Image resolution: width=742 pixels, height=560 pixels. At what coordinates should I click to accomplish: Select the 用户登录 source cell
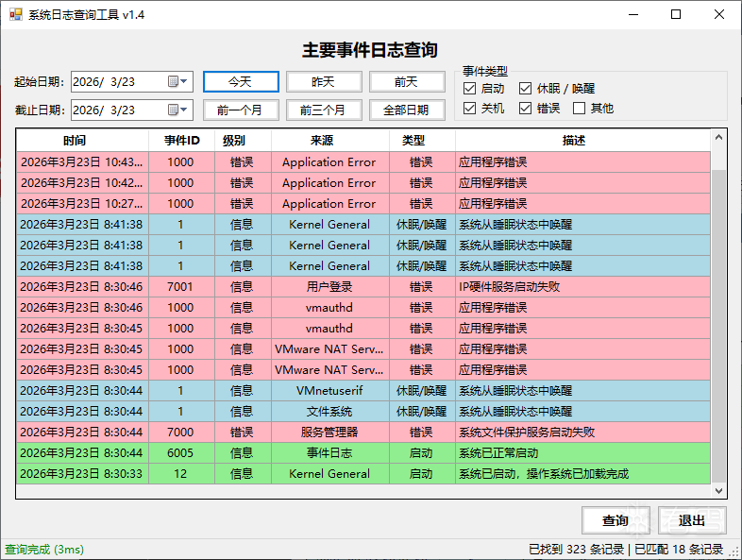point(329,287)
